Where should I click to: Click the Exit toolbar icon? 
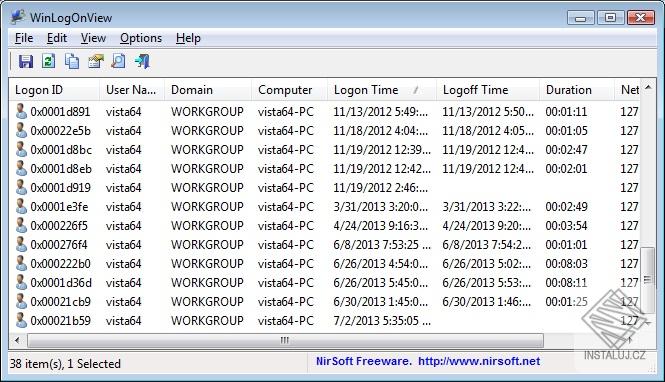coord(142,61)
